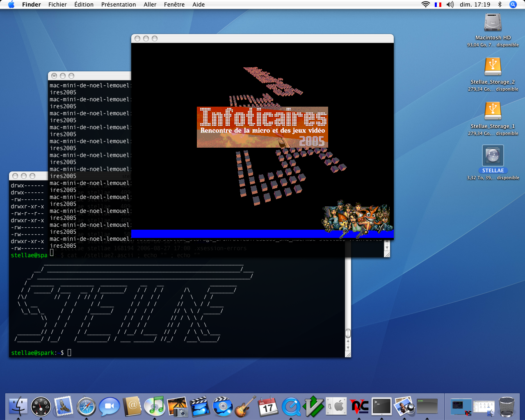Image resolution: width=525 pixels, height=420 pixels.
Task: Click the "3,32 To, 39,... disponible" label
Action: click(493, 178)
